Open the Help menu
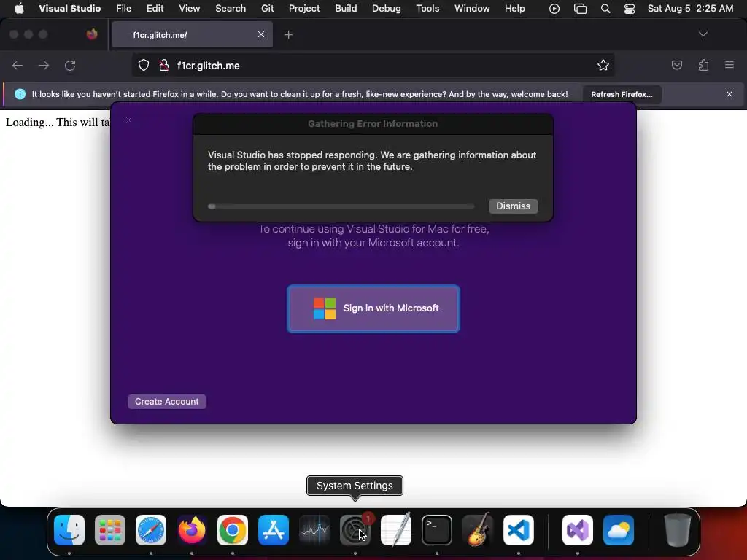This screenshot has width=747, height=560. pos(515,9)
